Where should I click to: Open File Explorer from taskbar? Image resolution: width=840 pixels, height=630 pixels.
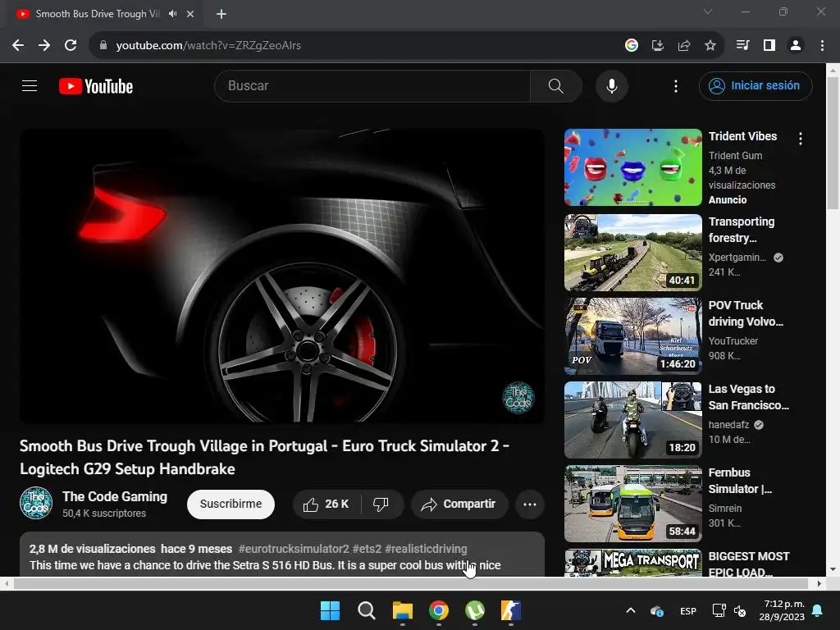point(402,610)
